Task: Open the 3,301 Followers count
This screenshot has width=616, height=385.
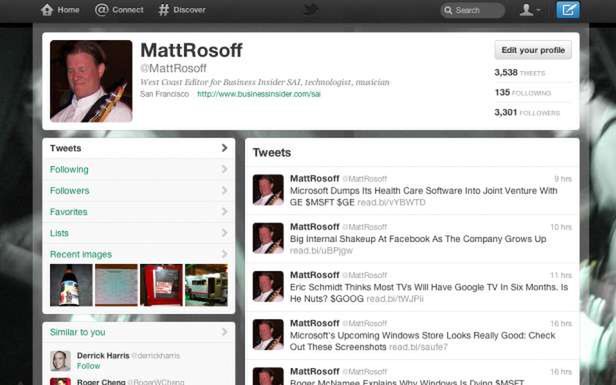Action: click(x=527, y=113)
